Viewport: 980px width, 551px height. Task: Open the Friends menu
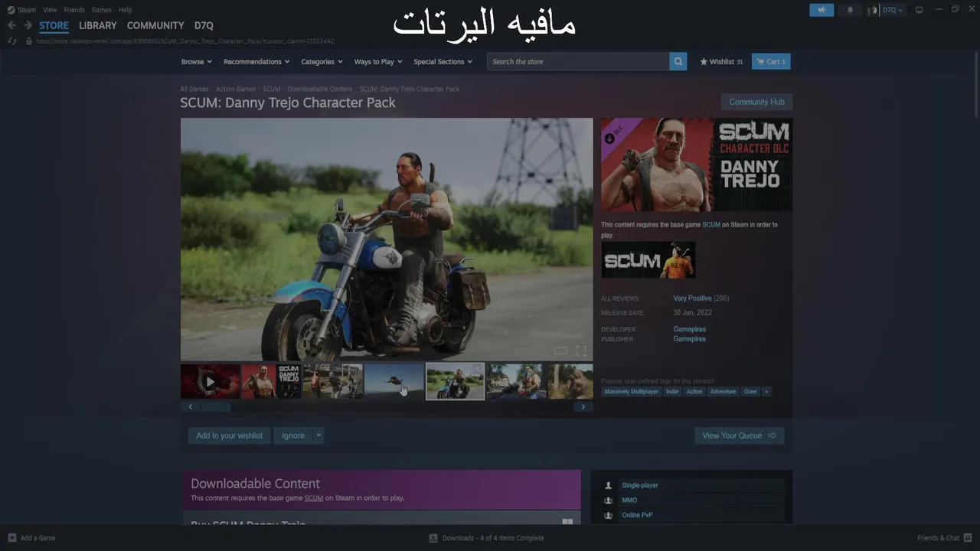(x=74, y=10)
